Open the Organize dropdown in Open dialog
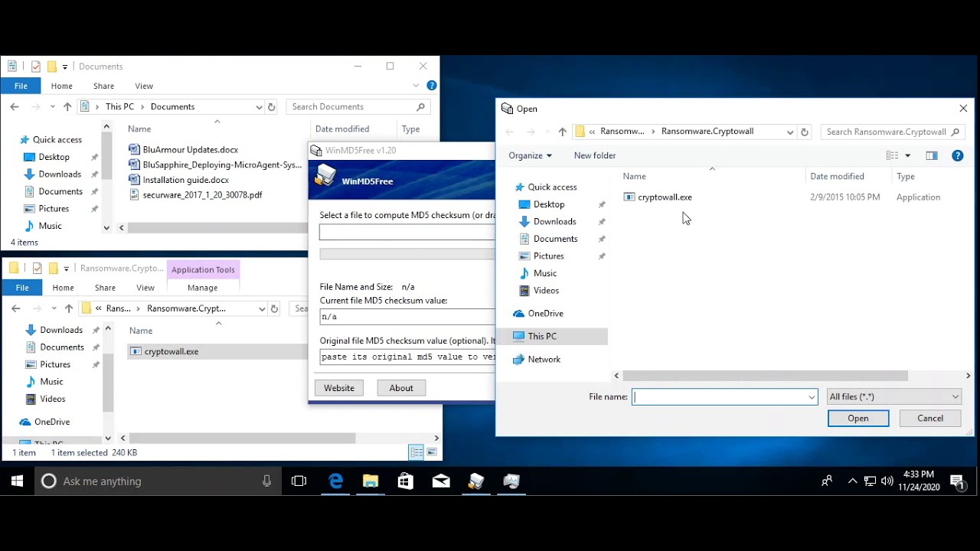980x551 pixels. tap(530, 155)
